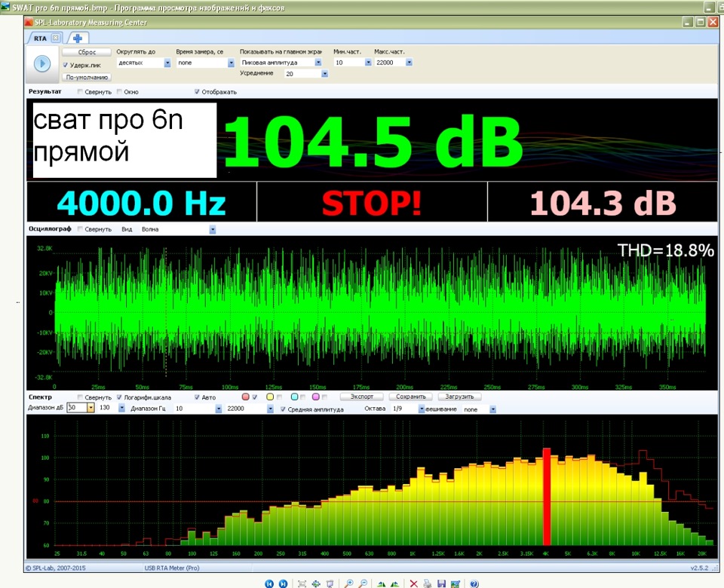
Task: Switch to the RTA tab
Action: [40, 38]
